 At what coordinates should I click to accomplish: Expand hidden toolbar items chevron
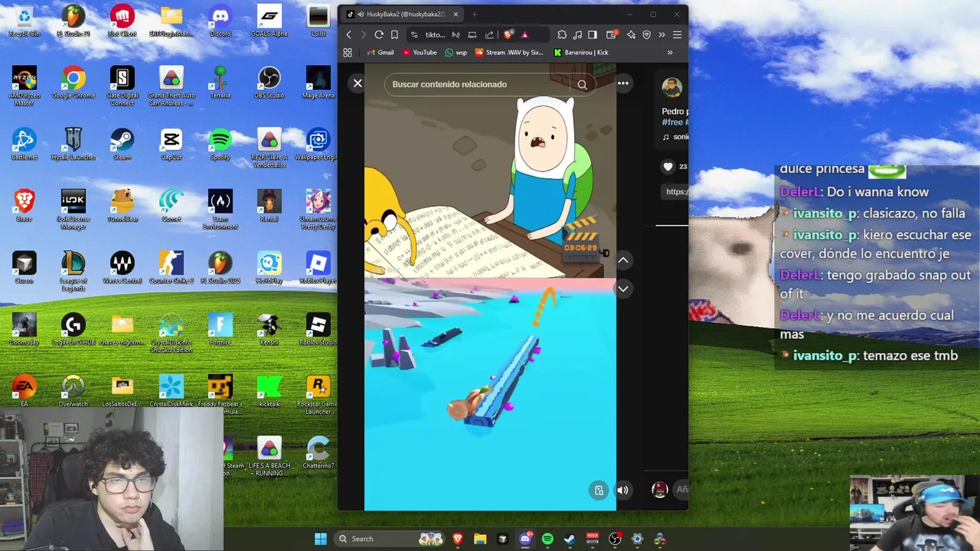pyautogui.click(x=661, y=34)
